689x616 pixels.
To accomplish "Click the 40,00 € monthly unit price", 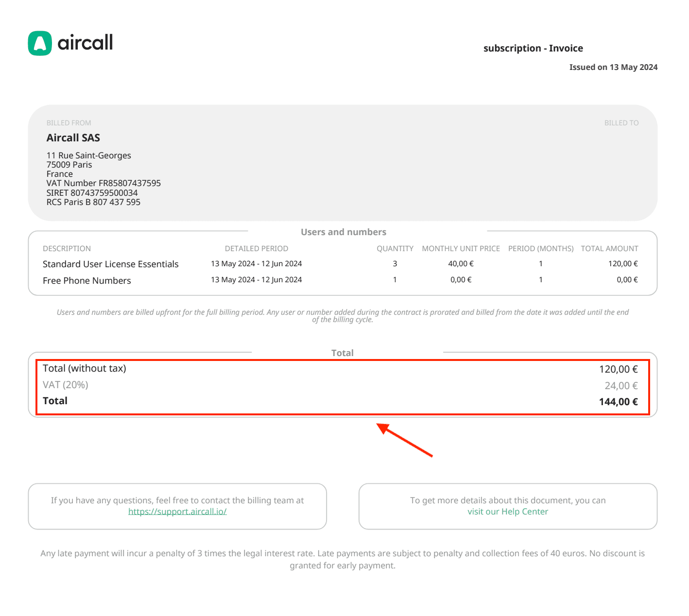I will (461, 264).
